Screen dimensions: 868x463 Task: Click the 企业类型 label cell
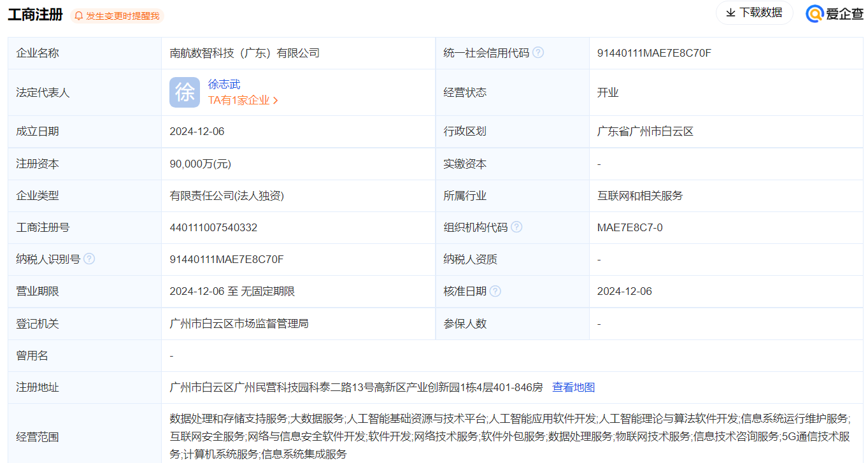coord(84,196)
